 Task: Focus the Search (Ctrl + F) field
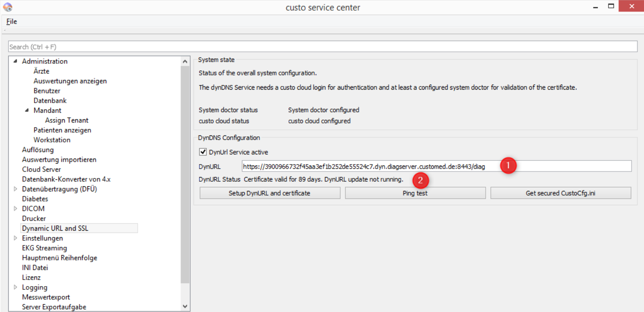[323, 47]
